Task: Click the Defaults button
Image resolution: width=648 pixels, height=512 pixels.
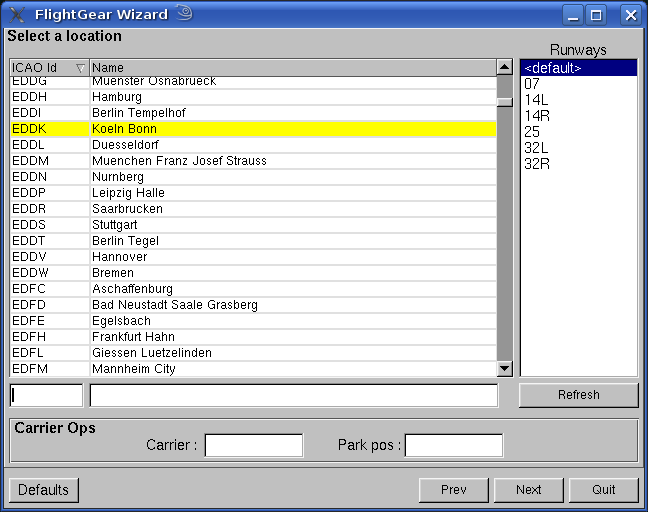Action: [43, 490]
